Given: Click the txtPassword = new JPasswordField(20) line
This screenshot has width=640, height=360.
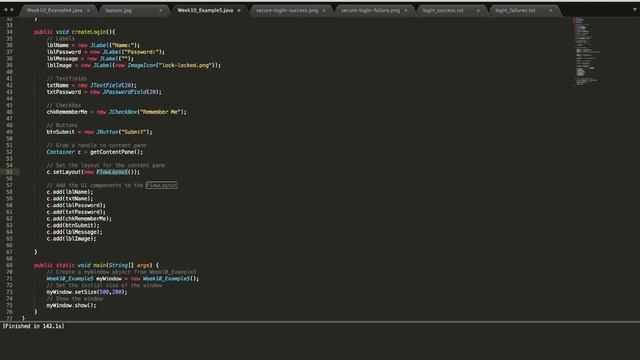Looking at the screenshot, I should pos(104,92).
